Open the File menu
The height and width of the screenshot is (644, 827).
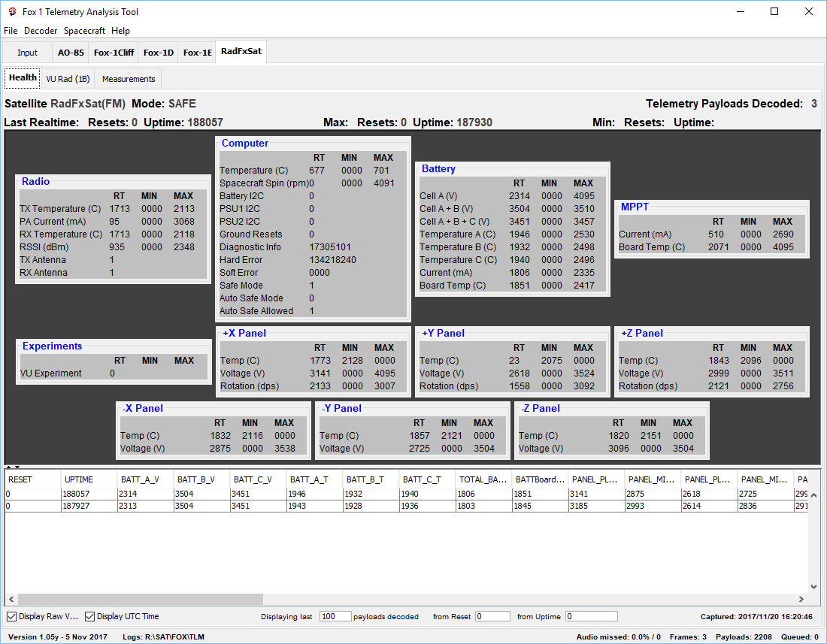(x=11, y=31)
